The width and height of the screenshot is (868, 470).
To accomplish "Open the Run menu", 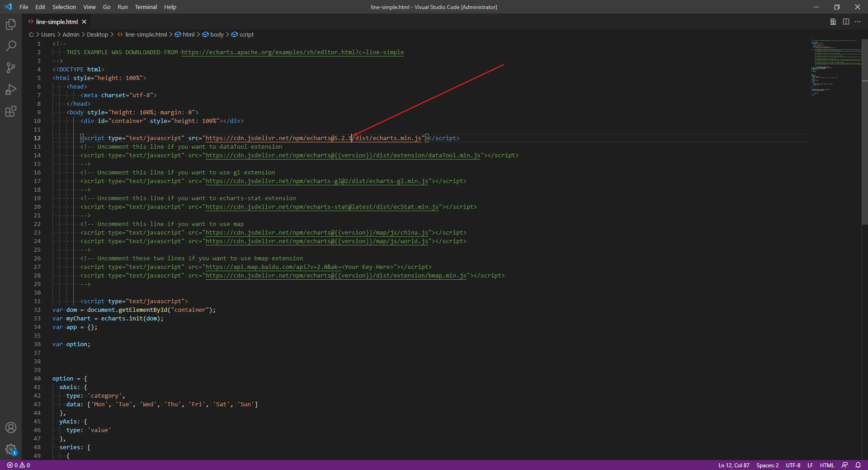I will tap(123, 7).
